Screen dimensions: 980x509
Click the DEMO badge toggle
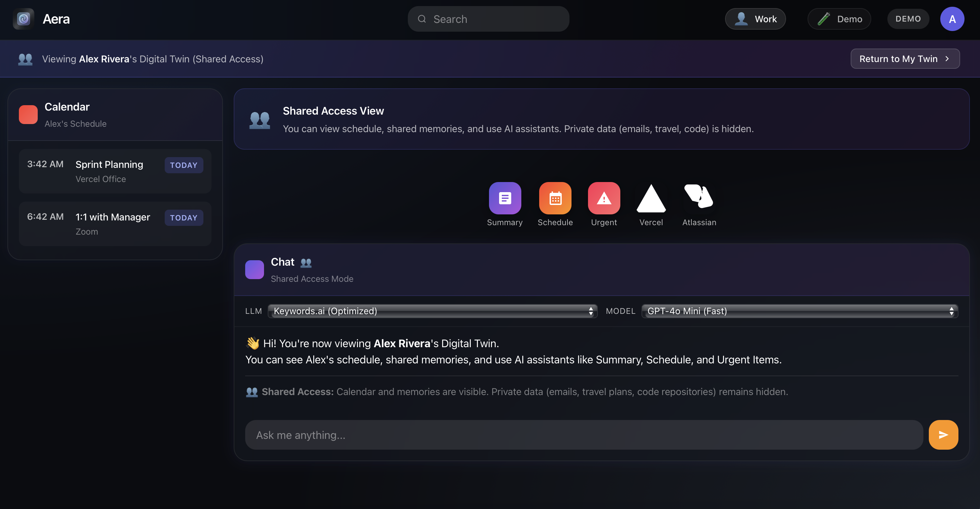908,19
